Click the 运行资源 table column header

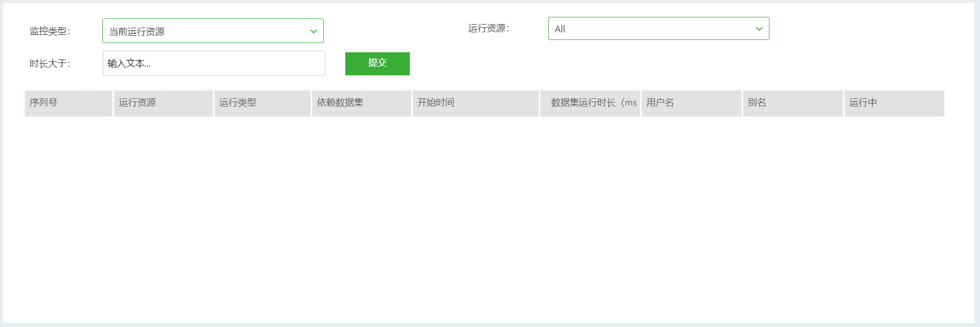[163, 103]
